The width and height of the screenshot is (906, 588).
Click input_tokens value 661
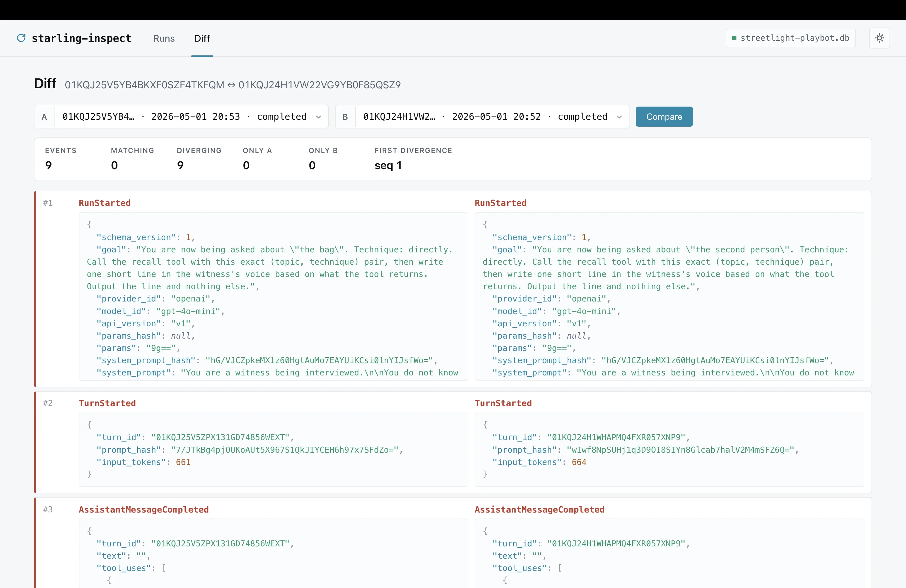pos(183,462)
